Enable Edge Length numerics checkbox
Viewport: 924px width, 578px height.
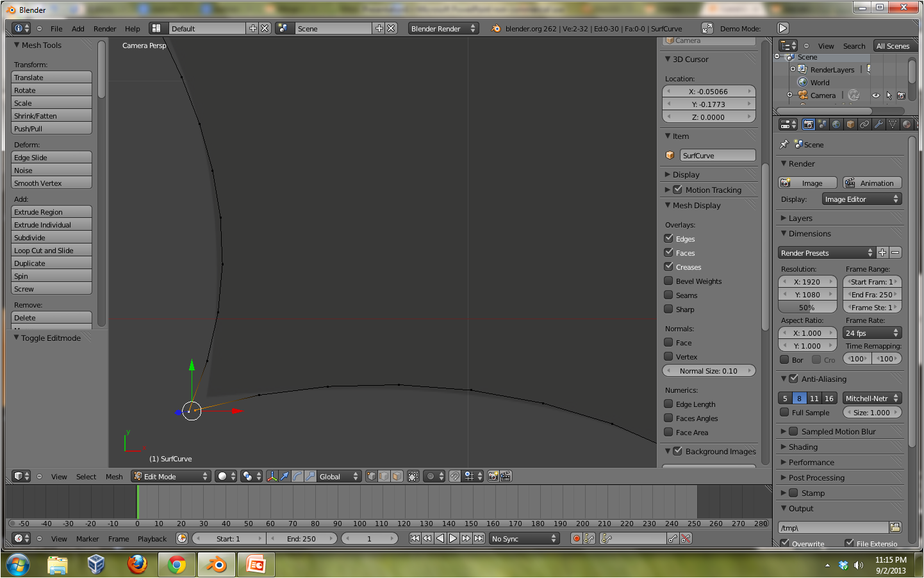(668, 404)
